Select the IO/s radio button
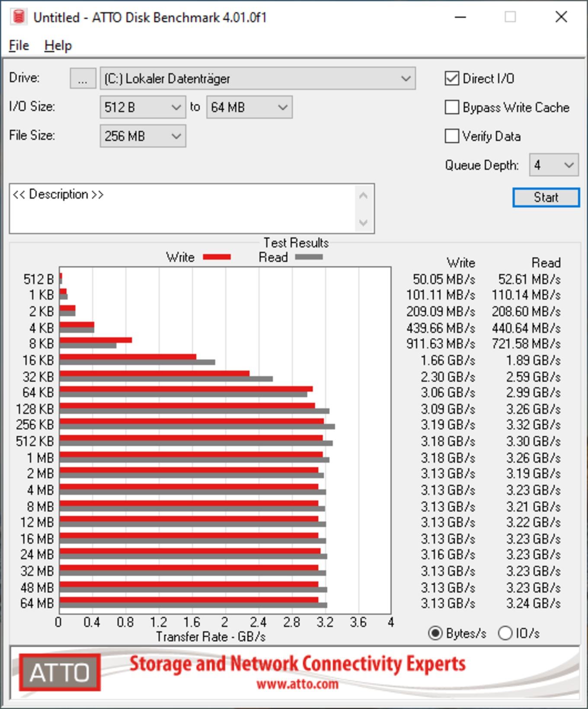Viewport: 588px width, 709px height. 505,633
